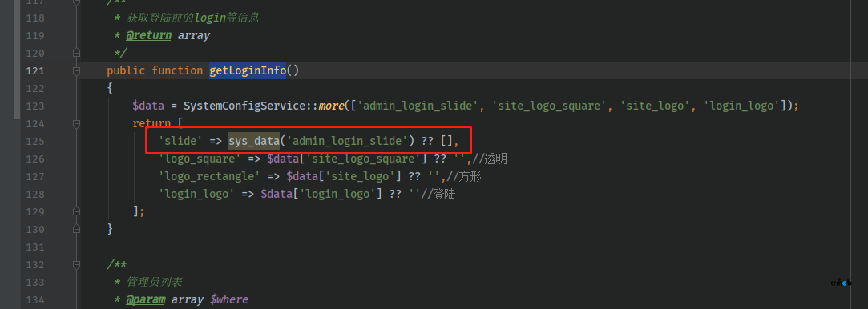868x309 pixels.
Task: Click fold end marker at line 129
Action: pos(76,211)
